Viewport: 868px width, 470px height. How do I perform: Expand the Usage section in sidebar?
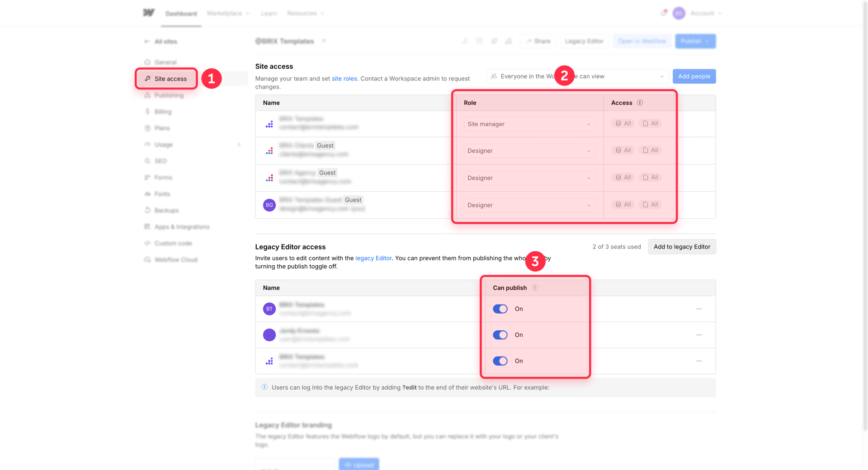click(239, 145)
